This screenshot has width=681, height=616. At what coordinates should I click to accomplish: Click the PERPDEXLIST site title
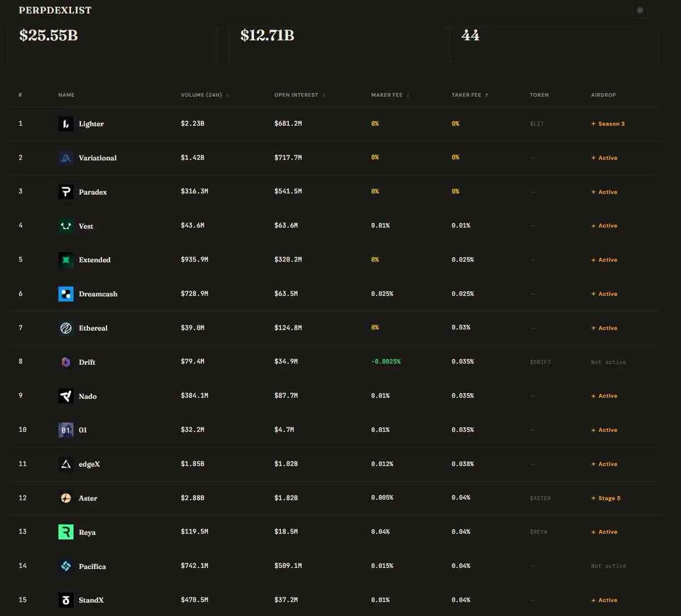(x=55, y=10)
